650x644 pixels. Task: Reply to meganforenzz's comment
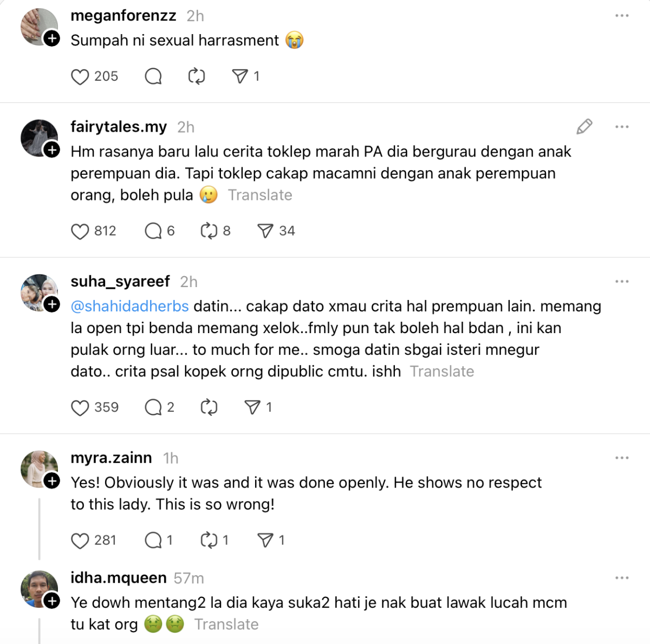coord(153,76)
